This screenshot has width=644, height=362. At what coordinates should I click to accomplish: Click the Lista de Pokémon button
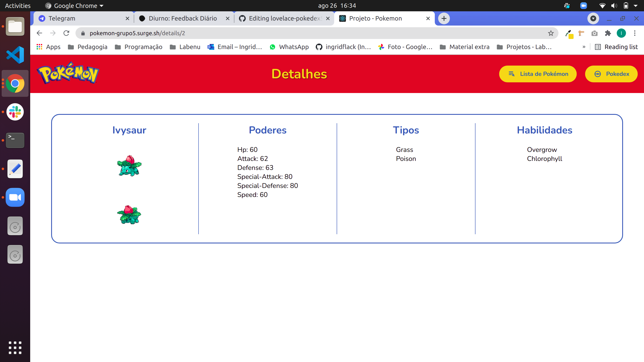click(538, 74)
